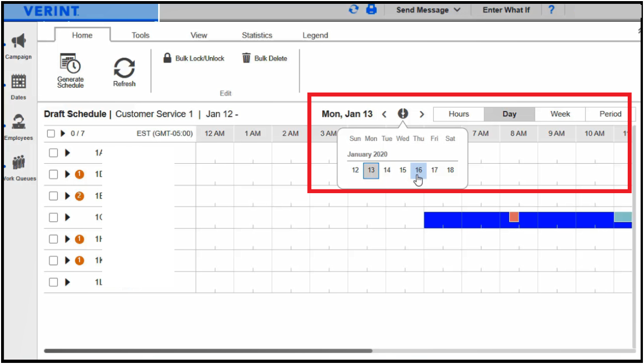Expand row 1H with its triangle
644x364 pixels.
(x=67, y=239)
